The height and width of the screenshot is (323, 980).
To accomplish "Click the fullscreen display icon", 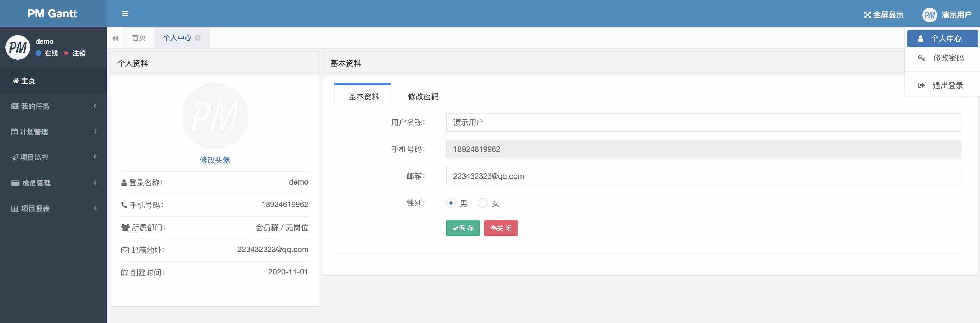I will pos(867,15).
